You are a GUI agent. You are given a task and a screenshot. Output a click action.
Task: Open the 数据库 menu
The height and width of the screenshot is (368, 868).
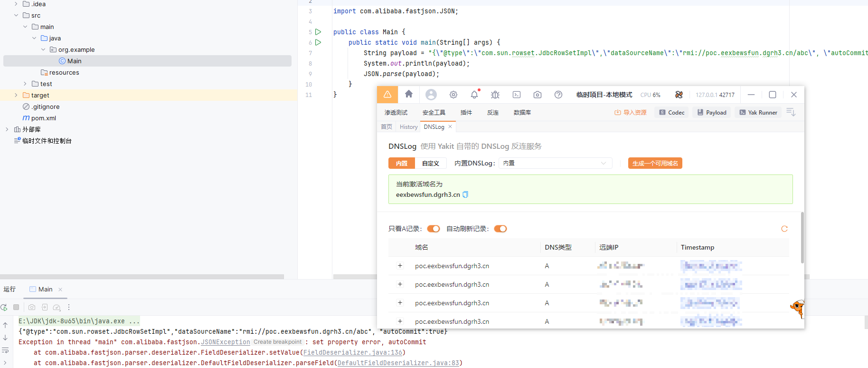tap(522, 113)
